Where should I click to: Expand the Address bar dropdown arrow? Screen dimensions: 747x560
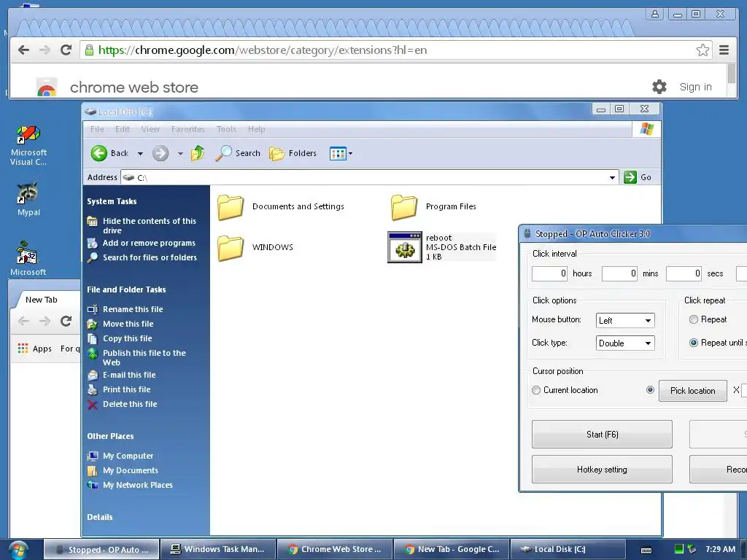612,178
